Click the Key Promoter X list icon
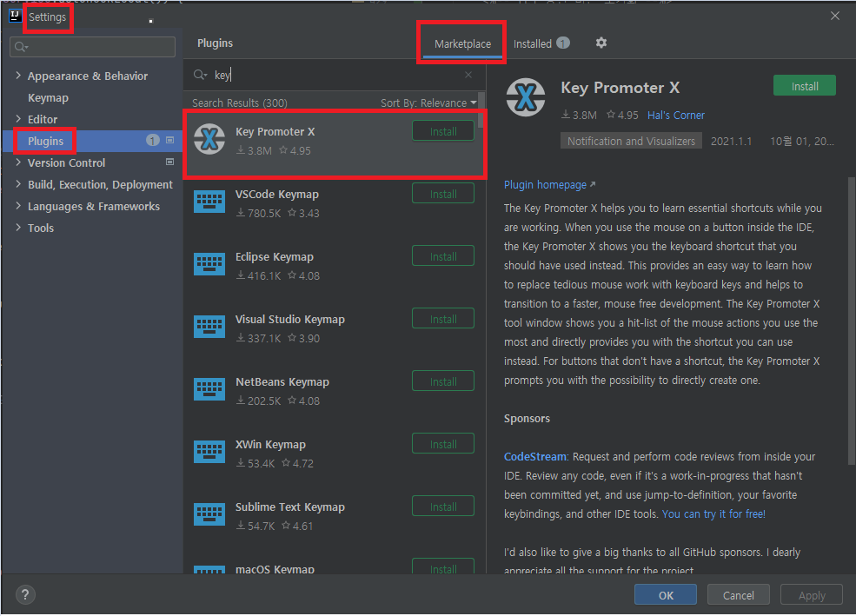Screen dimensions: 856x616 click(209, 139)
